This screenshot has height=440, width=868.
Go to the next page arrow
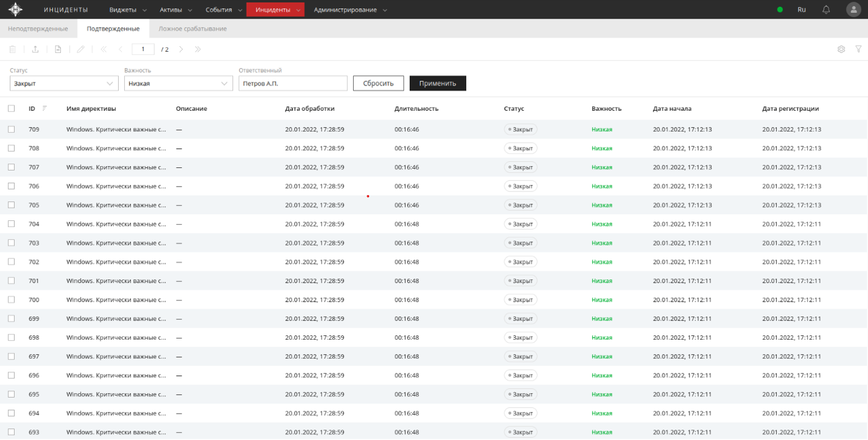point(181,49)
